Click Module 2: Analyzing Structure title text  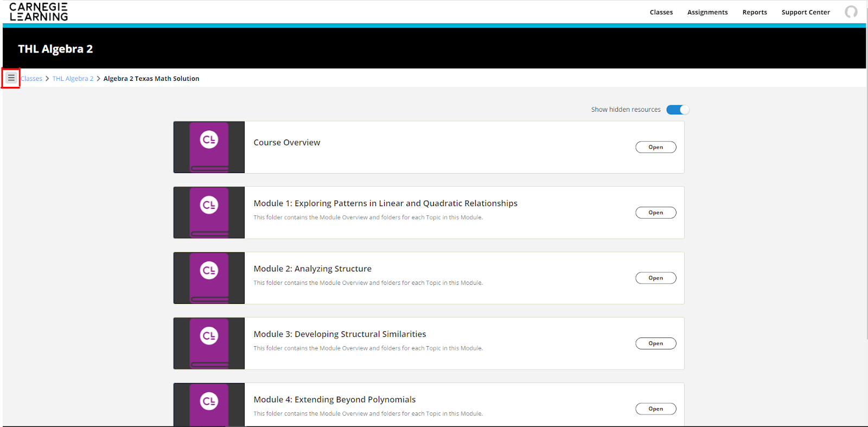click(312, 269)
